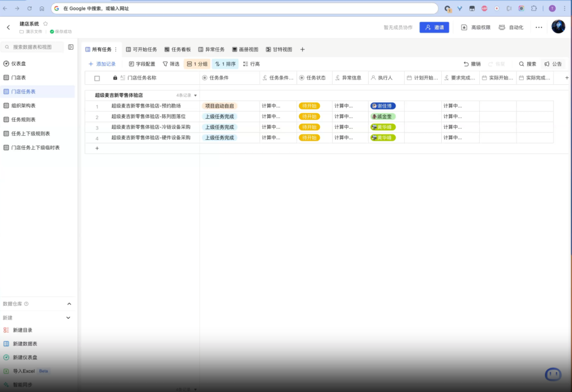Collapse the left sidebar panel icon
The image size is (572, 392).
click(x=70, y=47)
